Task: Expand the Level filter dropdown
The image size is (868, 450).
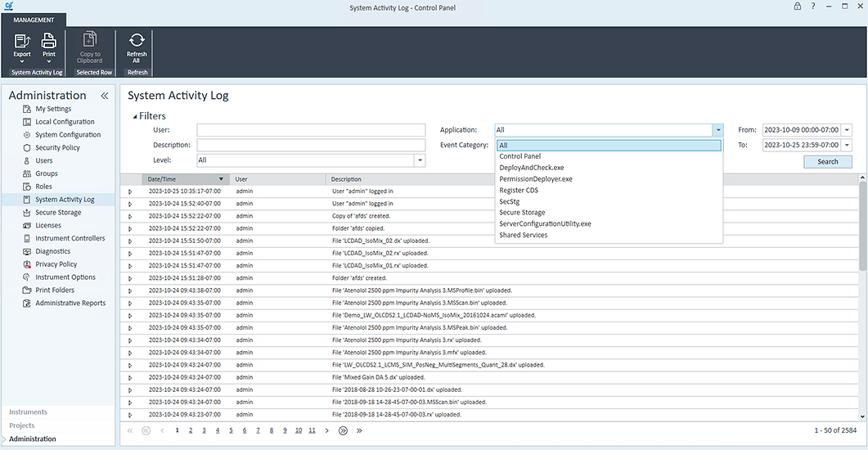Action: coord(420,161)
